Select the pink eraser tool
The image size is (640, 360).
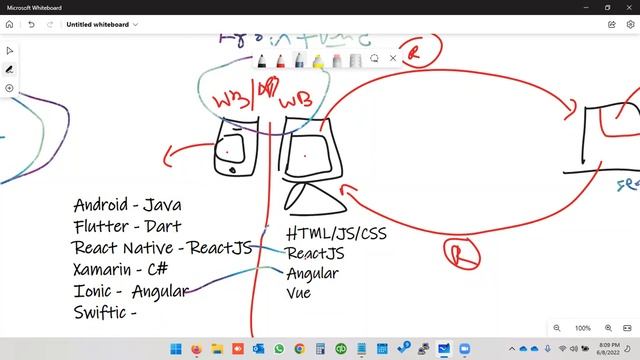337,60
